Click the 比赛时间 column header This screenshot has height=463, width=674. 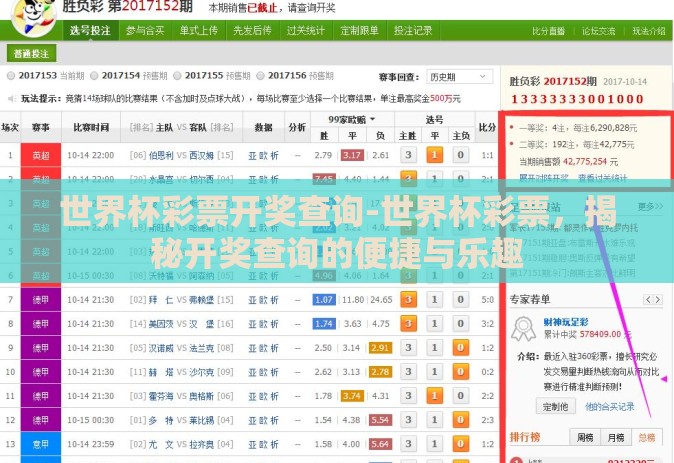click(x=91, y=127)
